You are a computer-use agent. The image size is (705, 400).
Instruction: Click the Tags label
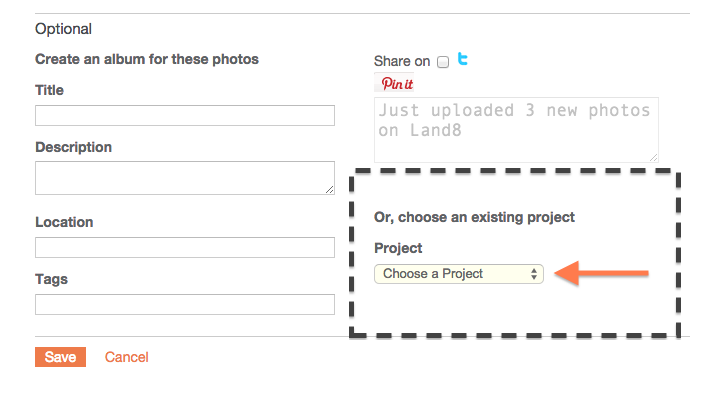[51, 279]
